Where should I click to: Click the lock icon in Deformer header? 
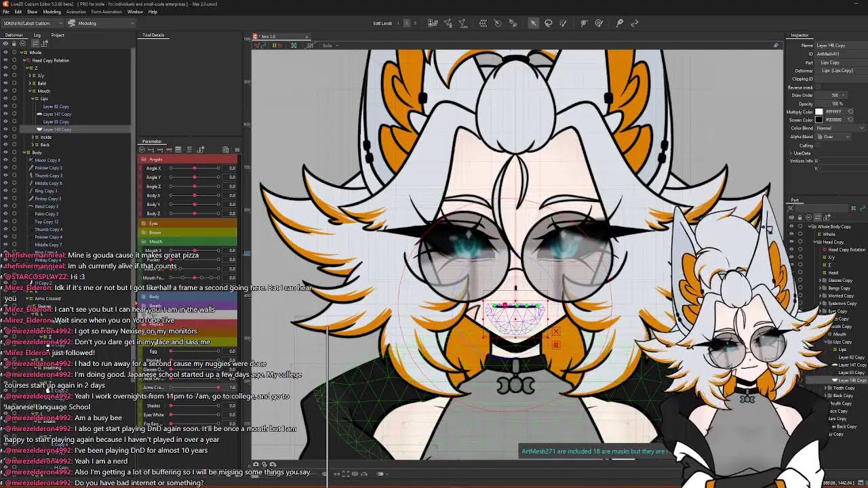[14, 43]
